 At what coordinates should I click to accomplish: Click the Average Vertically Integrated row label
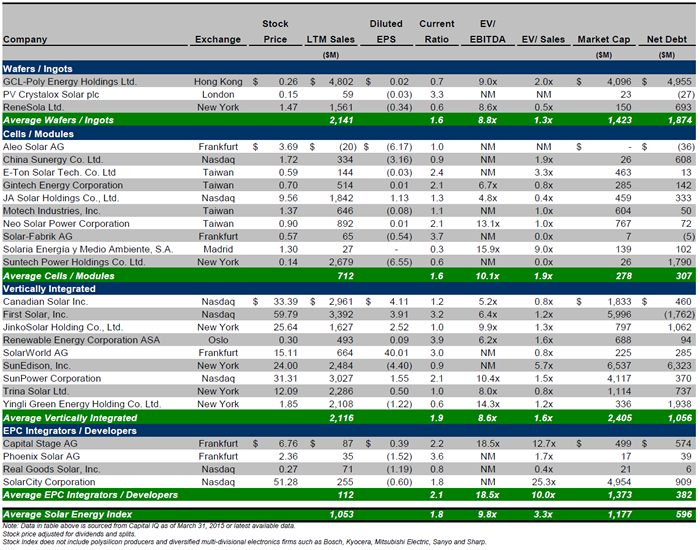coord(70,418)
